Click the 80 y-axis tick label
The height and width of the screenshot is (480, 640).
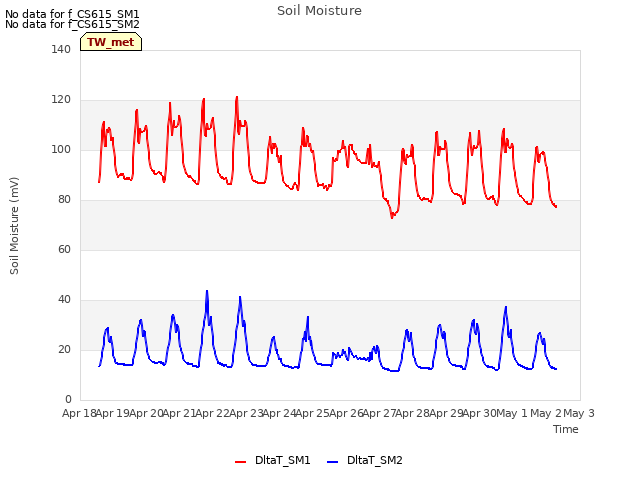pos(64,200)
